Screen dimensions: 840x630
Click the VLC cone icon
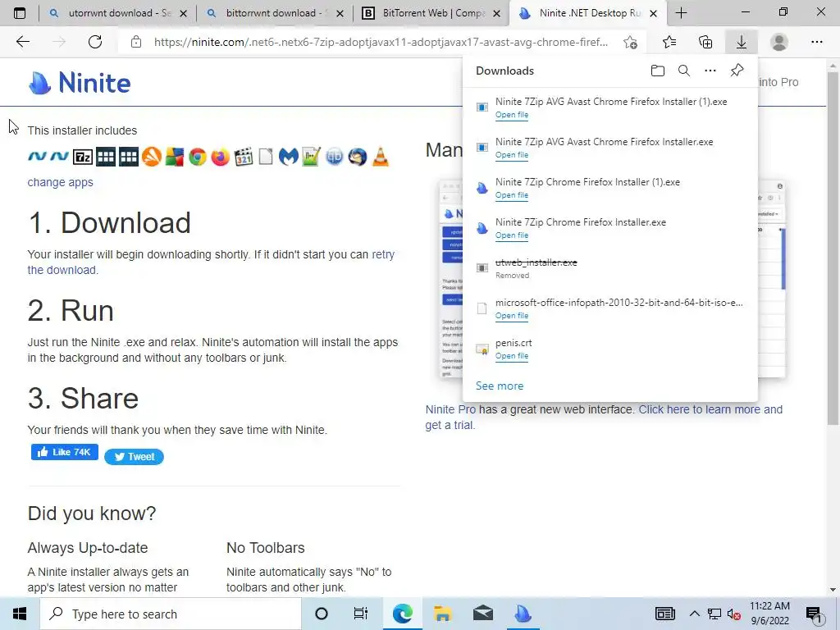381,157
